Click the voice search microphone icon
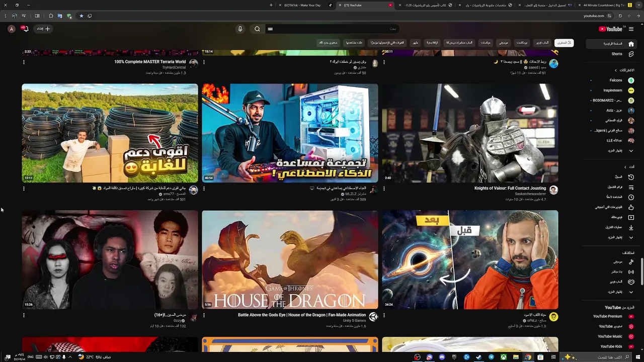The image size is (644, 362). [240, 29]
